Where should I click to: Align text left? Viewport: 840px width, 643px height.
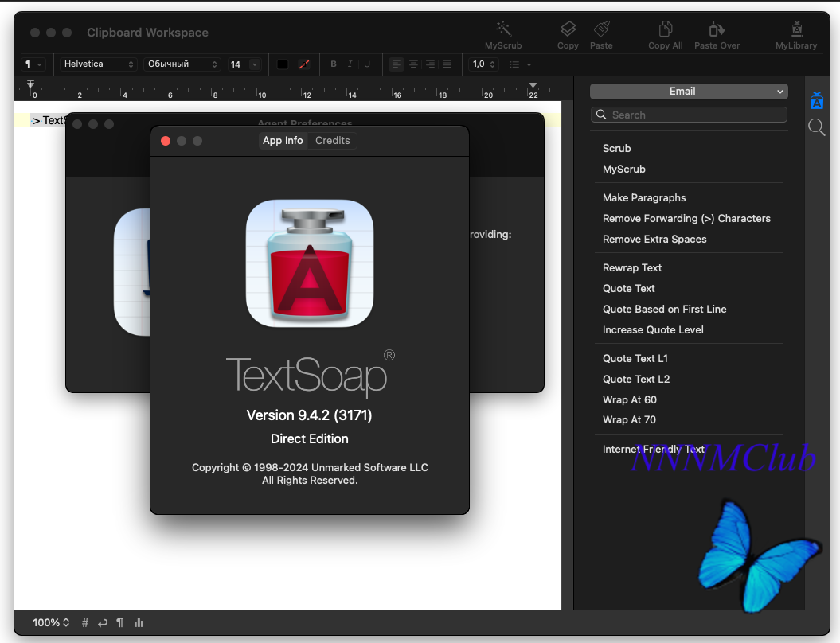click(397, 64)
